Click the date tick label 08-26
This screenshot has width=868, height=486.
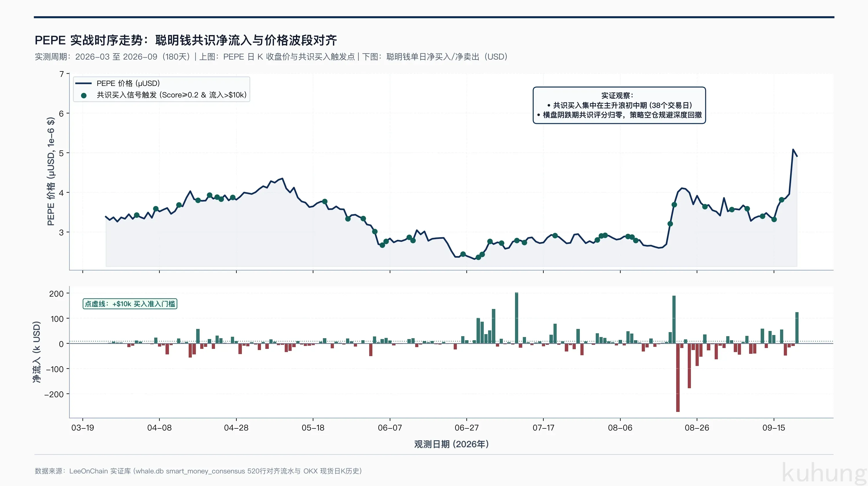coord(697,428)
